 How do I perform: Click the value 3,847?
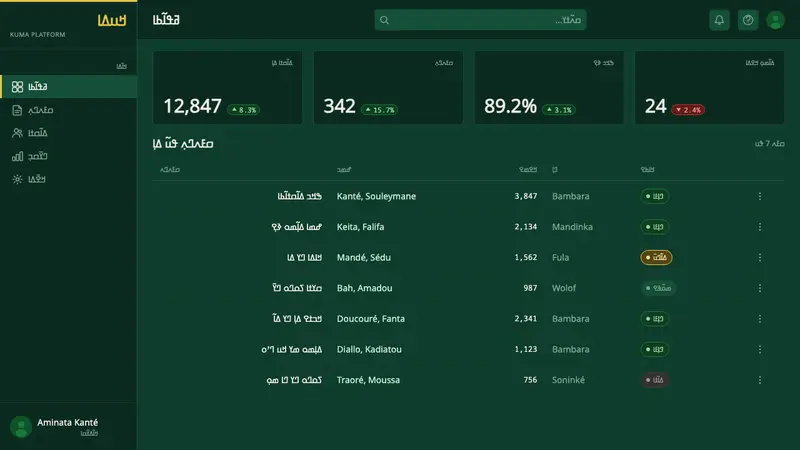point(526,196)
